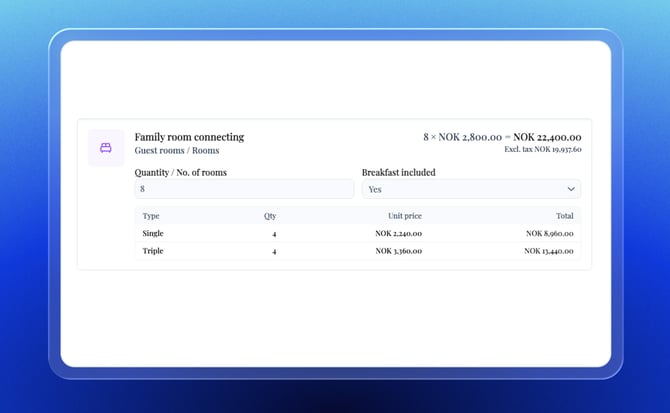Click the quantity in the Triple row
The image size is (670, 413).
[x=274, y=252]
